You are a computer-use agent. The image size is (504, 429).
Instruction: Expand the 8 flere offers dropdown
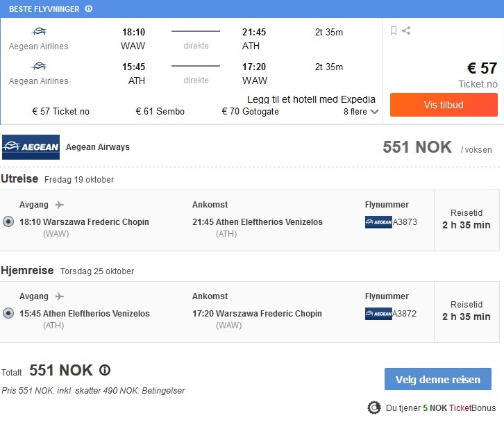pos(360,112)
